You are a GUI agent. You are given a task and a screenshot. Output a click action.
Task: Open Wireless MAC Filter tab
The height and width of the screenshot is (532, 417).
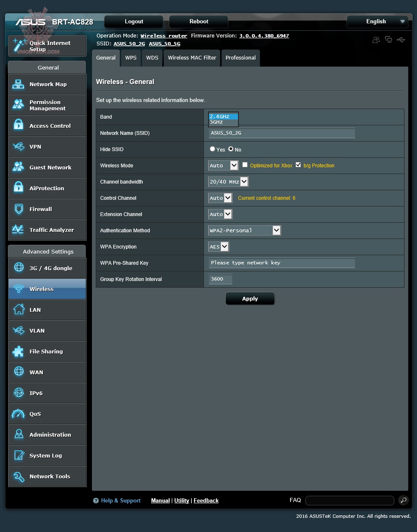pos(192,58)
